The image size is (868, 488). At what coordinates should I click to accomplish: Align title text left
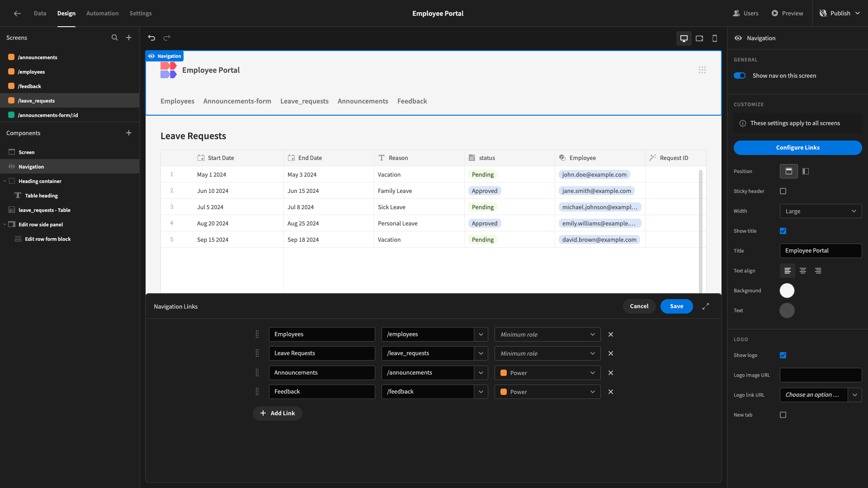788,271
